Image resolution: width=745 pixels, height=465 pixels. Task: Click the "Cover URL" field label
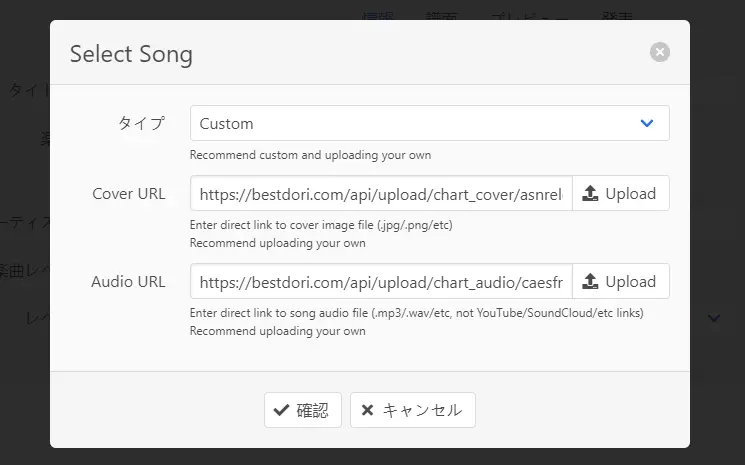coord(128,194)
